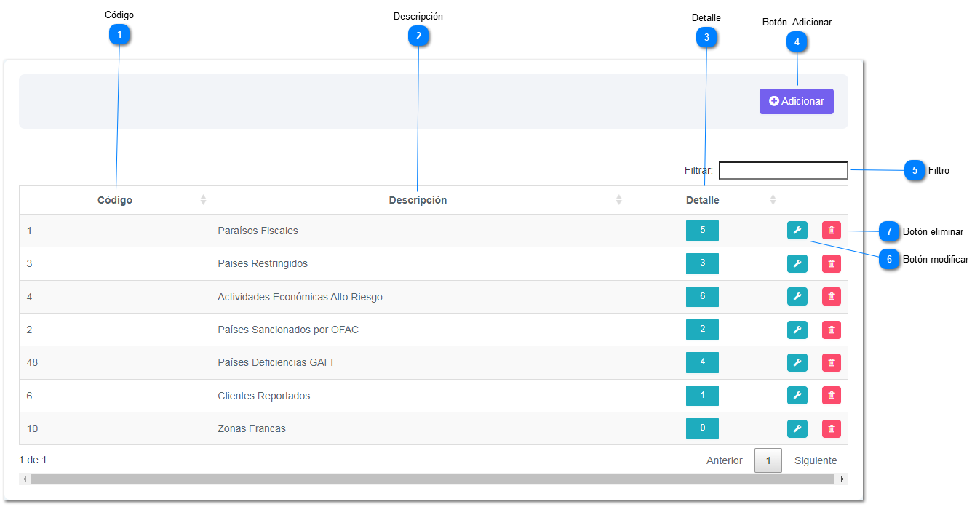980x507 pixels.
Task: Select page 1 in pagination
Action: click(768, 460)
